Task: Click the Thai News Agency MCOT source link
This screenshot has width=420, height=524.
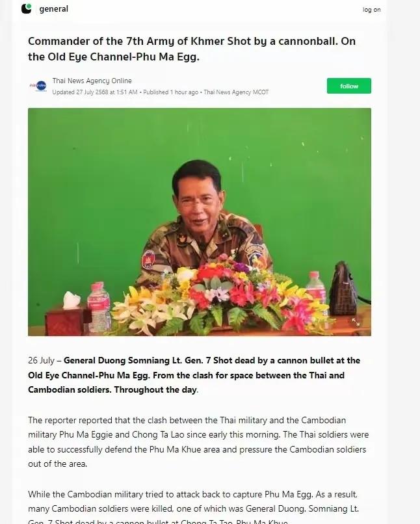Action: pos(236,92)
